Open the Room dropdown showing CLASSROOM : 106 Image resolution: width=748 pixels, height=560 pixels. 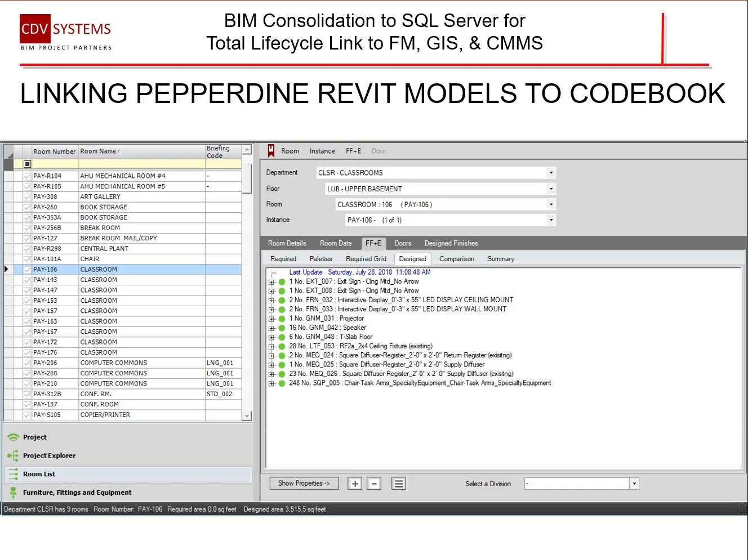pos(551,204)
